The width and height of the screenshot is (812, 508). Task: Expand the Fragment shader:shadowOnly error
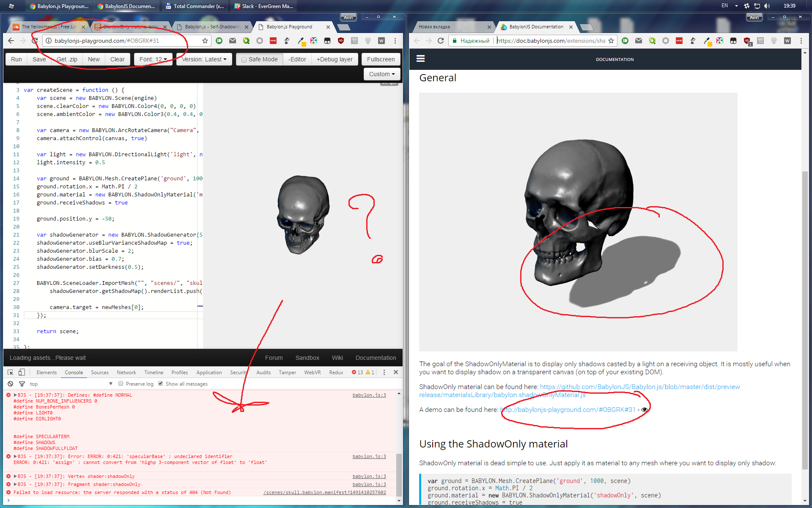16,484
